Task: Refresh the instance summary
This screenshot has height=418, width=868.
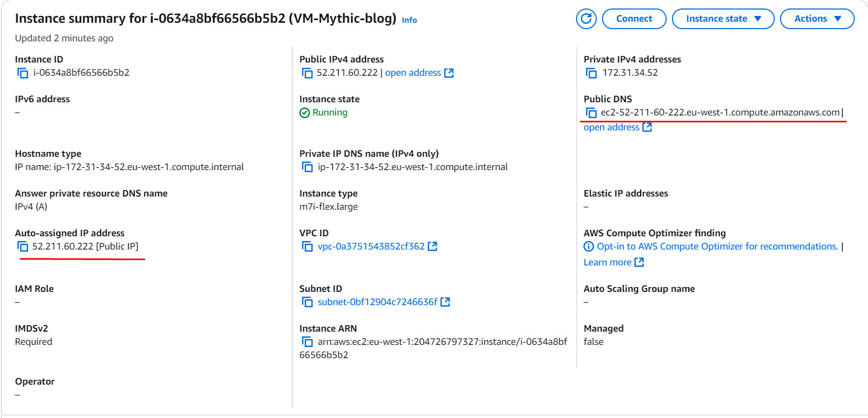Action: click(586, 19)
